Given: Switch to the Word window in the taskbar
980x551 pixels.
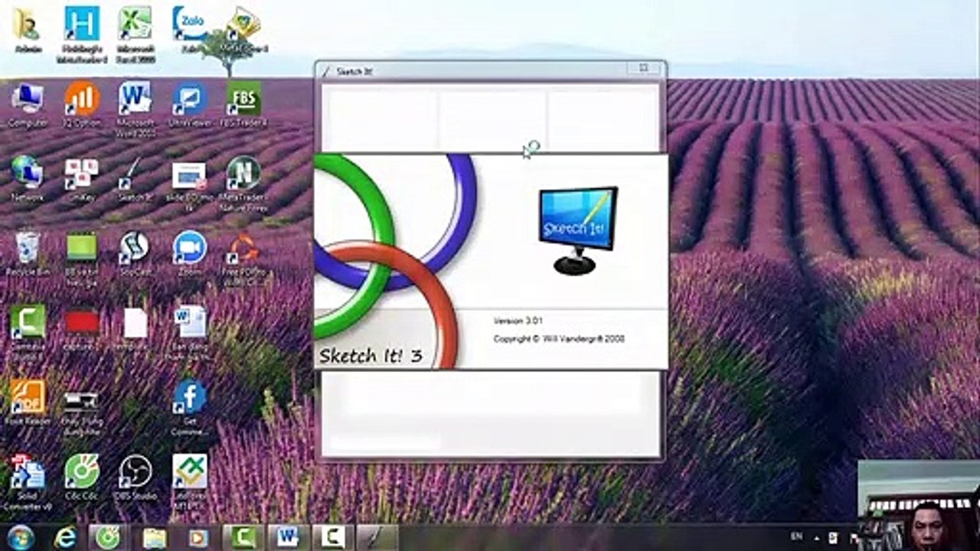Looking at the screenshot, I should (x=289, y=537).
